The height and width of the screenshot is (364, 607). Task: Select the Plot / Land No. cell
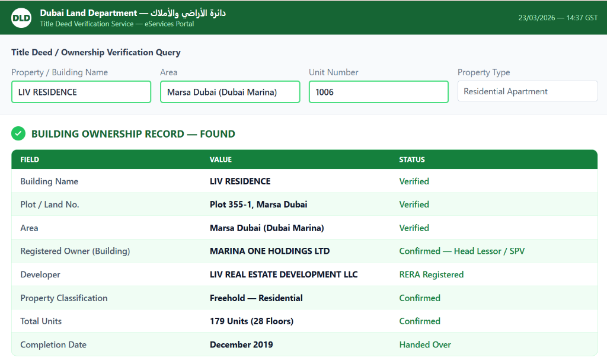click(50, 205)
